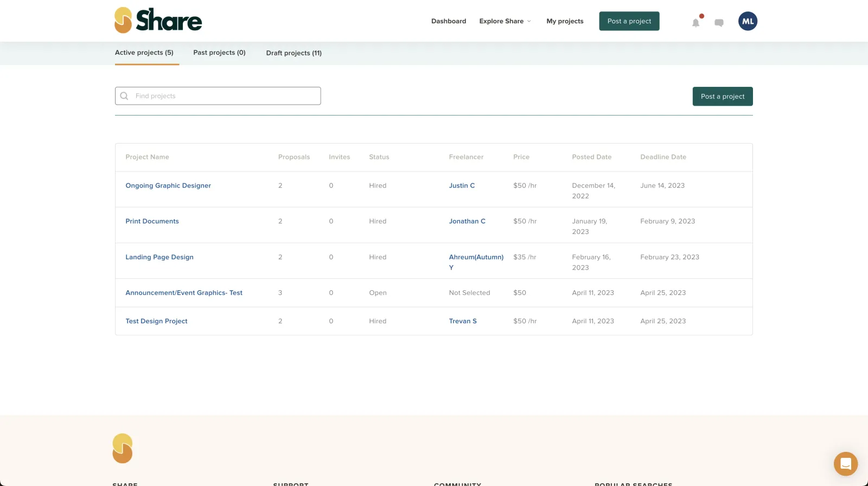Go to Dashboard
The image size is (868, 486).
[x=449, y=21]
